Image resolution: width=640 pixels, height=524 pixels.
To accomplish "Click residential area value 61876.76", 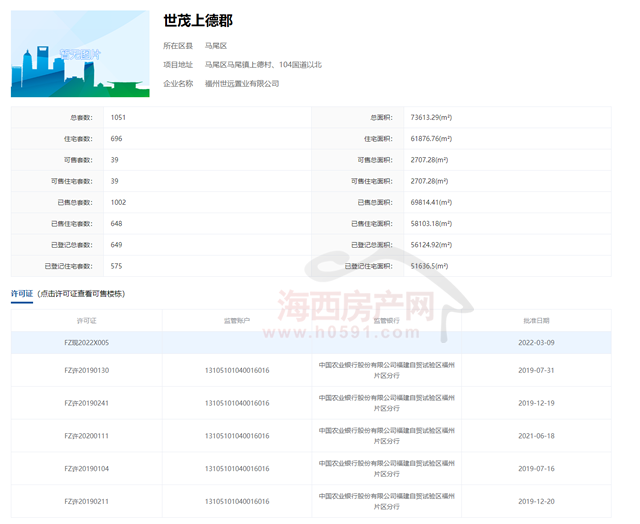I will (x=431, y=139).
